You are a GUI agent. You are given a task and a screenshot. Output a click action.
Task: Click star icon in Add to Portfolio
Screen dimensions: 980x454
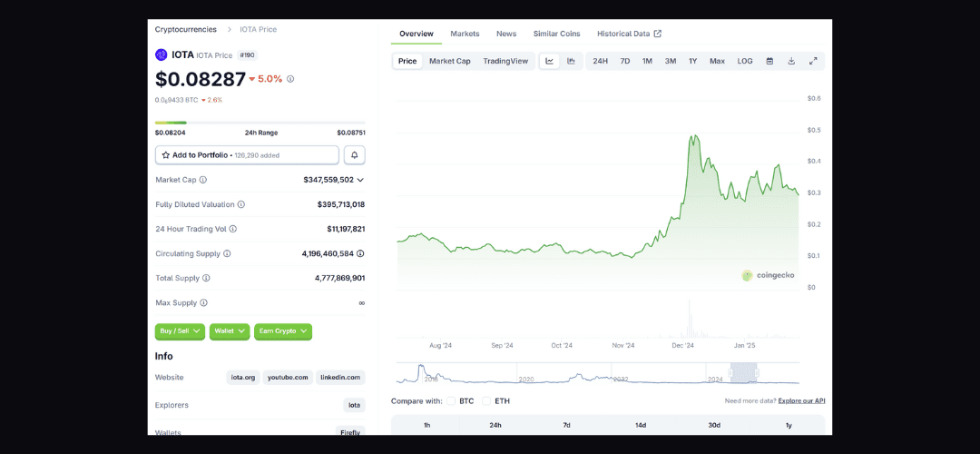(166, 154)
